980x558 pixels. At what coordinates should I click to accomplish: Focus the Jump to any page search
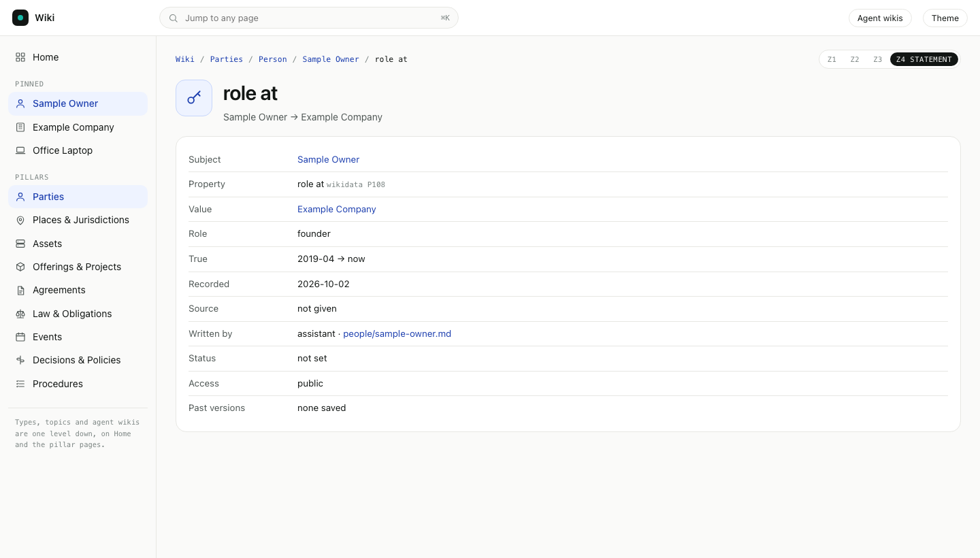point(309,18)
